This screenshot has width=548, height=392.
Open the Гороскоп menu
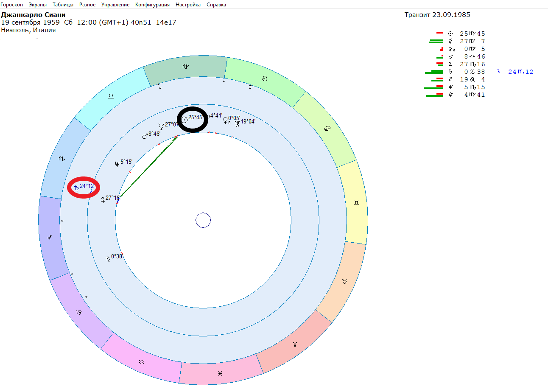coord(12,5)
